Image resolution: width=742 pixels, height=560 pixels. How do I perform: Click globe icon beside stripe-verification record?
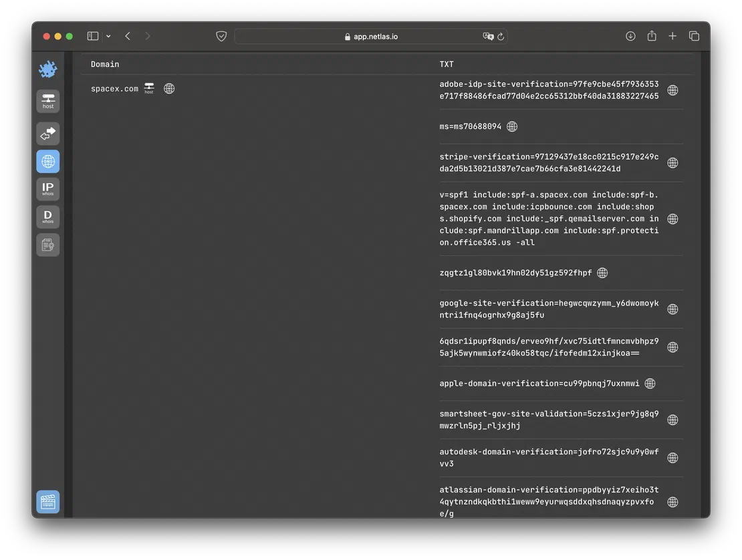pos(672,162)
